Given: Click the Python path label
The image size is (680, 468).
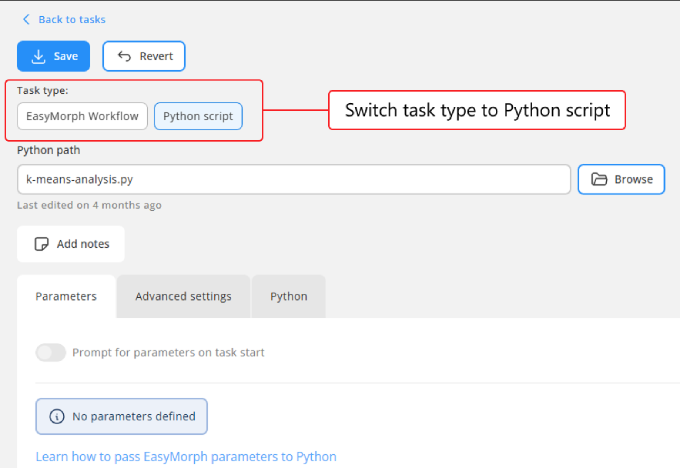Looking at the screenshot, I should tap(49, 150).
